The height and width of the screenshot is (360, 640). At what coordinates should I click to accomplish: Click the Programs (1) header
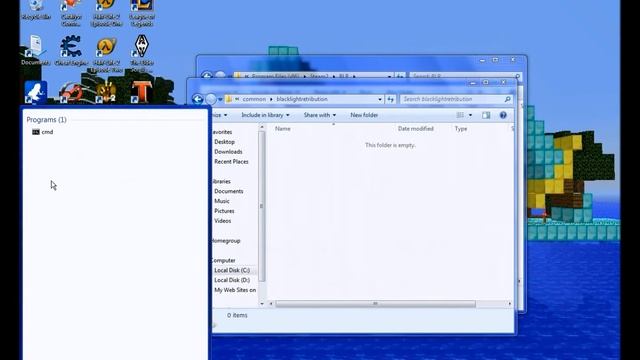point(47,120)
